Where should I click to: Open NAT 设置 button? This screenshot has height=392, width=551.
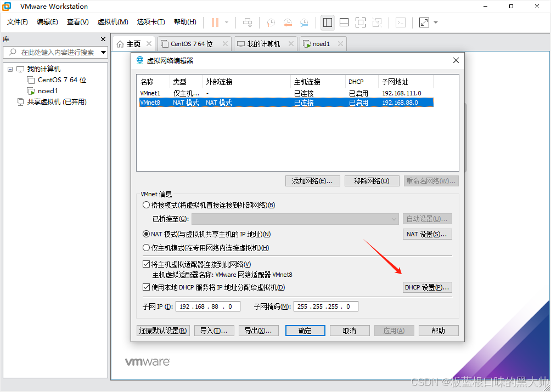427,234
